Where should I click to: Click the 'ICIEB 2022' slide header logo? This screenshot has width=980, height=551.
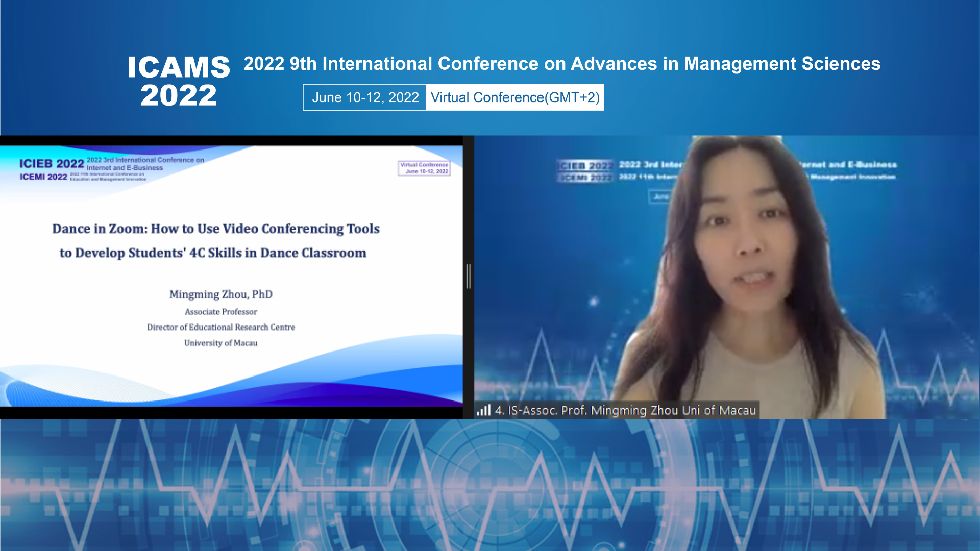(x=52, y=164)
